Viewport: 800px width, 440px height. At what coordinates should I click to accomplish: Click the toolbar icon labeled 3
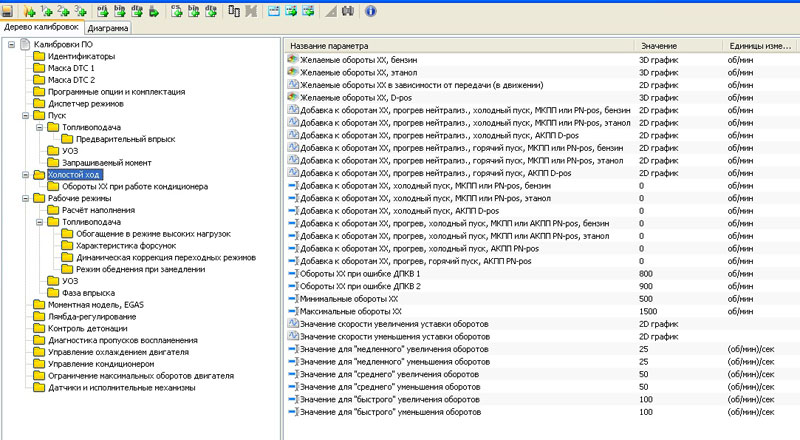click(81, 13)
